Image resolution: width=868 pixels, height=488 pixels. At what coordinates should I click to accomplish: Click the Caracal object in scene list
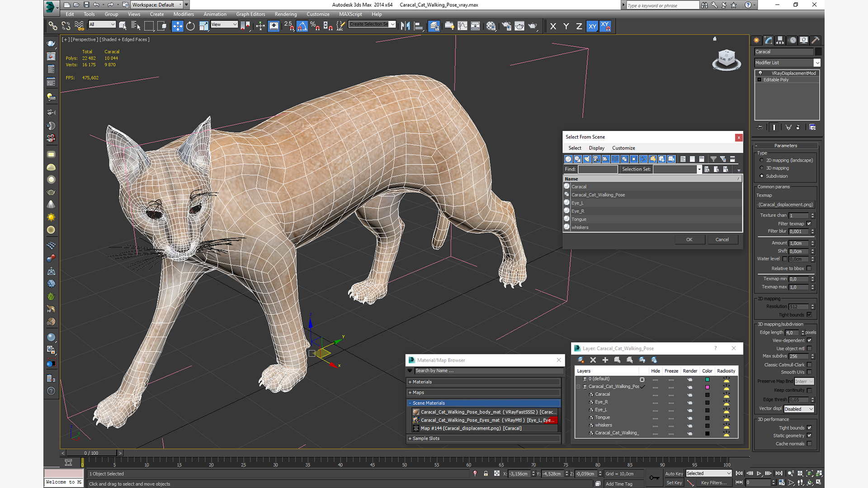click(578, 187)
